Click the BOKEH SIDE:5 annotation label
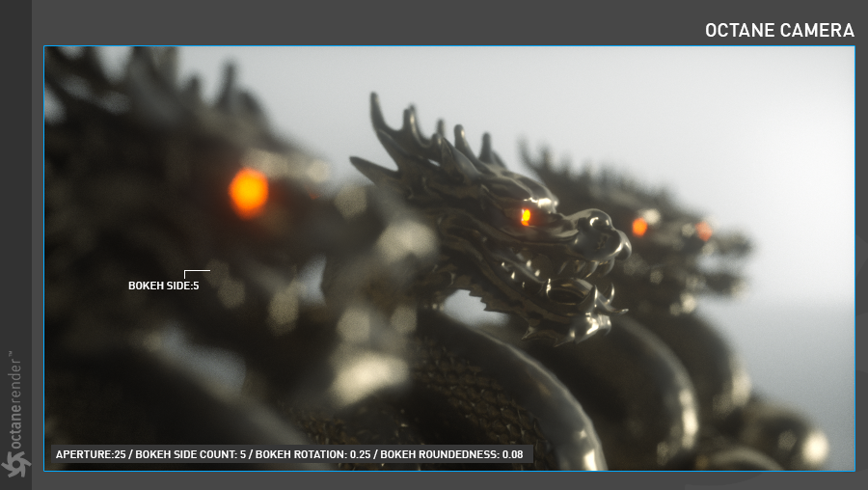 click(x=163, y=286)
